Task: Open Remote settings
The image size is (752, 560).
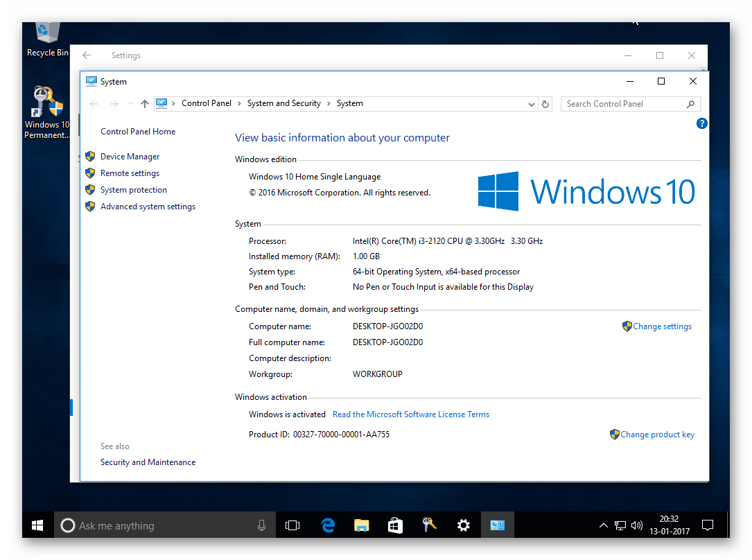Action: coord(130,173)
